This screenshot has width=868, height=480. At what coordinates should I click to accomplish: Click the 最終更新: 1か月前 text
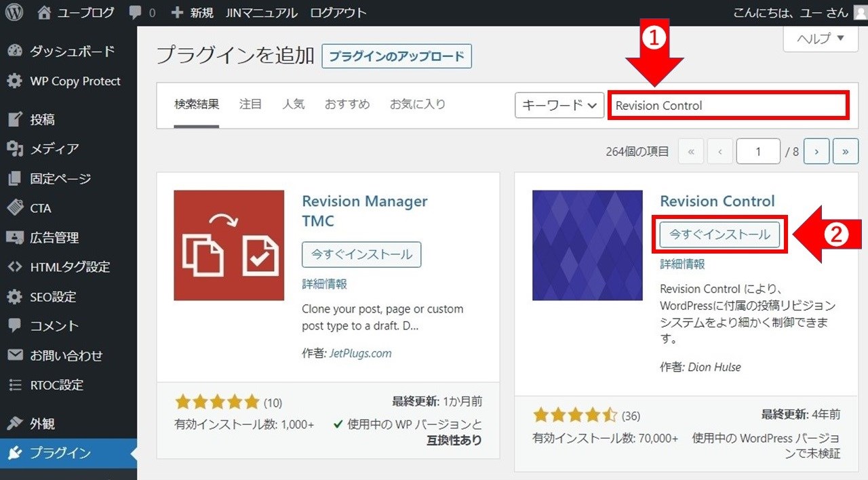[437, 401]
